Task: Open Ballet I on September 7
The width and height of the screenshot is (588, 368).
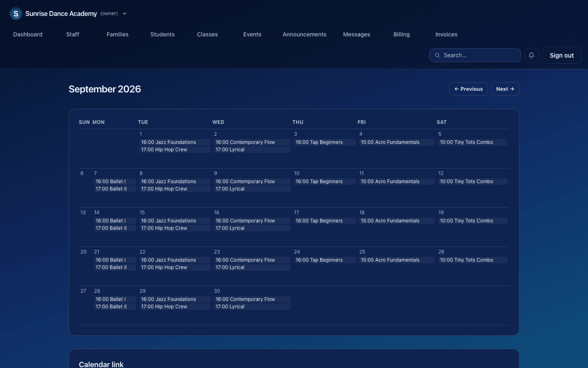Action: click(115, 182)
